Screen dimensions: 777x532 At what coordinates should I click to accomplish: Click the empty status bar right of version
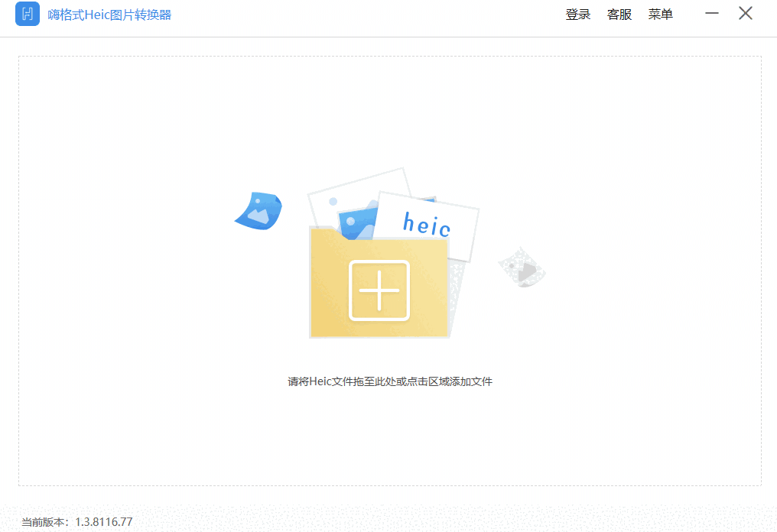459,521
